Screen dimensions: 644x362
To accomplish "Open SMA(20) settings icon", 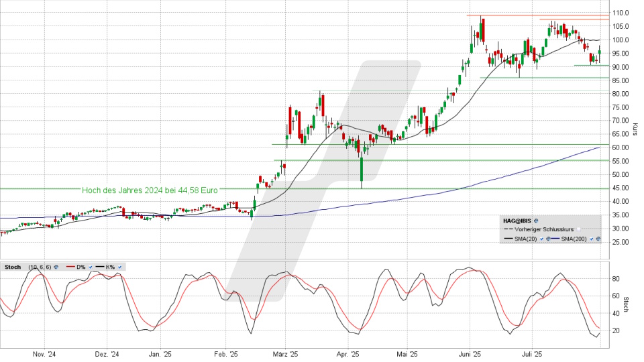I will point(548,239).
